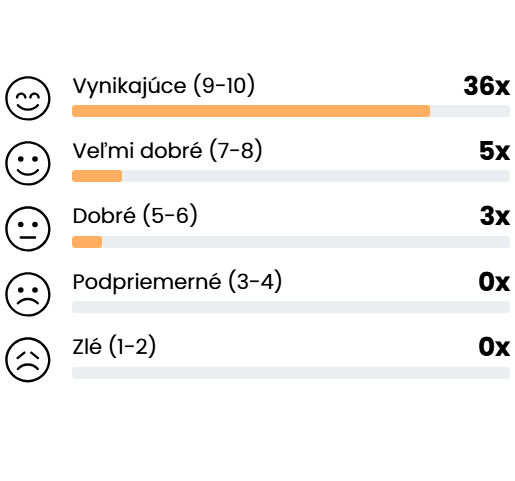515x481 pixels.
Task: Click the orange Vynikajúce progress bar
Action: point(251,111)
